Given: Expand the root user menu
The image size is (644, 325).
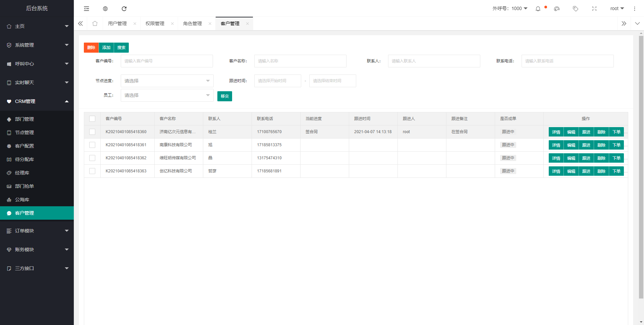Looking at the screenshot, I should (x=617, y=9).
